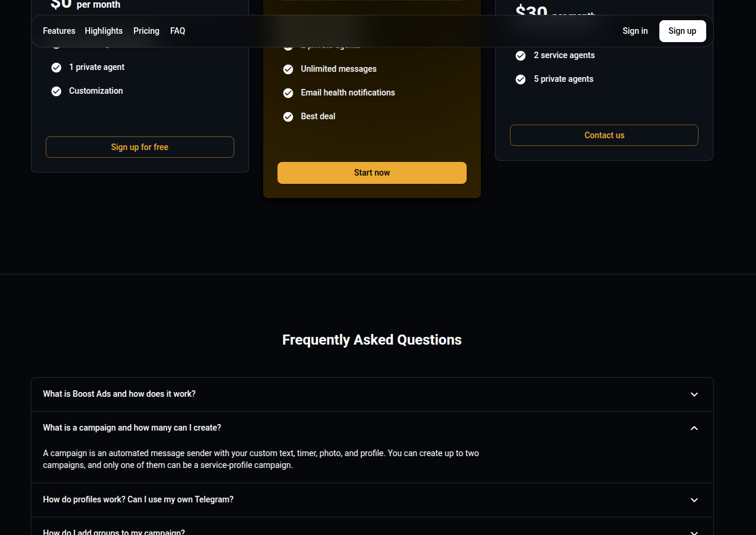This screenshot has width=756, height=535.
Task: Click the "Contact us" button
Action: pos(604,135)
